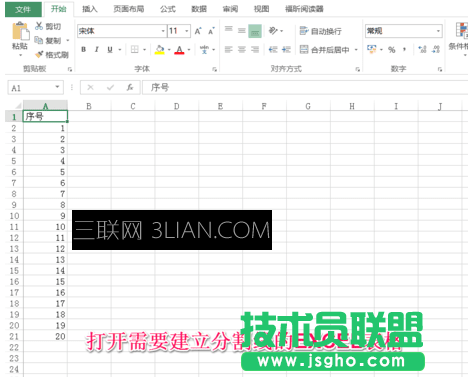
Task: Increase font size with larger A icon
Action: click(198, 31)
